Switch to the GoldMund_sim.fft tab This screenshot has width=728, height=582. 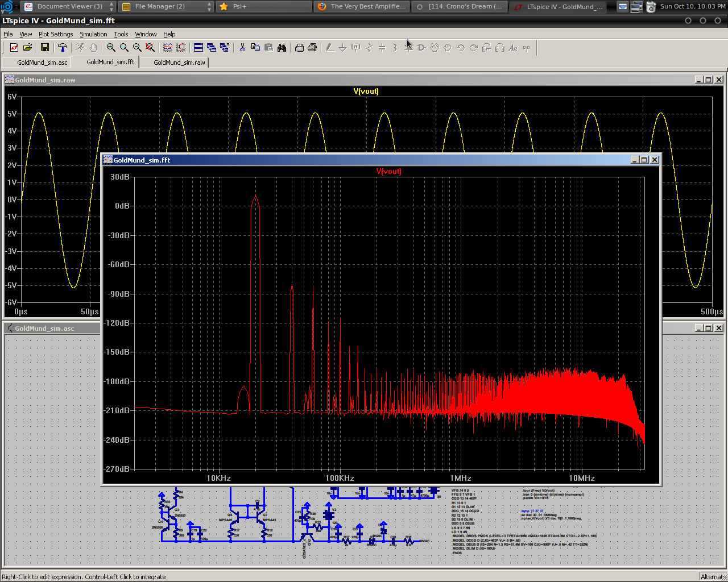[105, 62]
